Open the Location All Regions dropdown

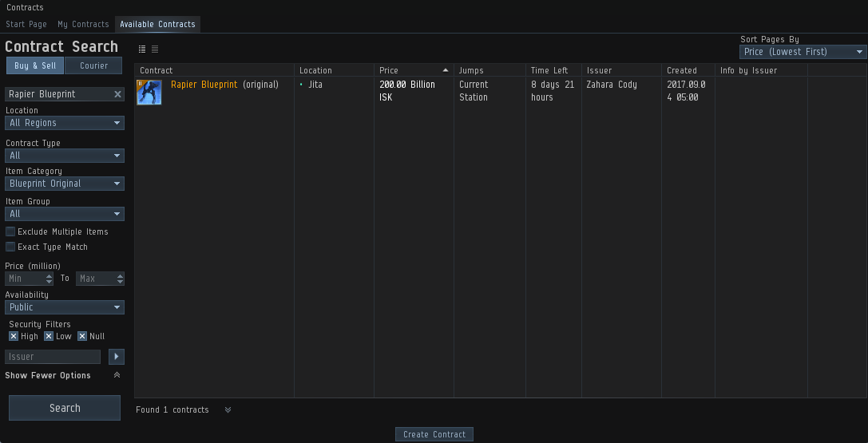tap(65, 123)
